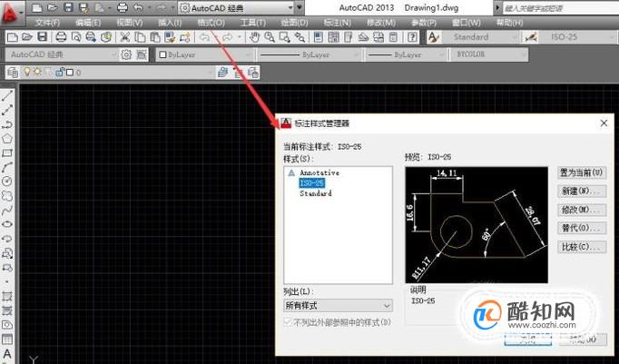Open 标注(N) menu
The height and width of the screenshot is (364, 619).
pos(337,23)
